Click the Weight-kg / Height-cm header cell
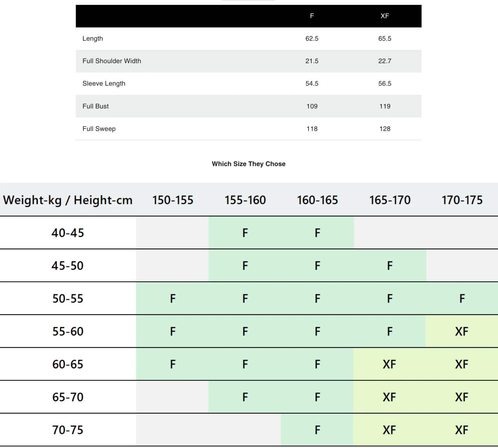 [68, 200]
